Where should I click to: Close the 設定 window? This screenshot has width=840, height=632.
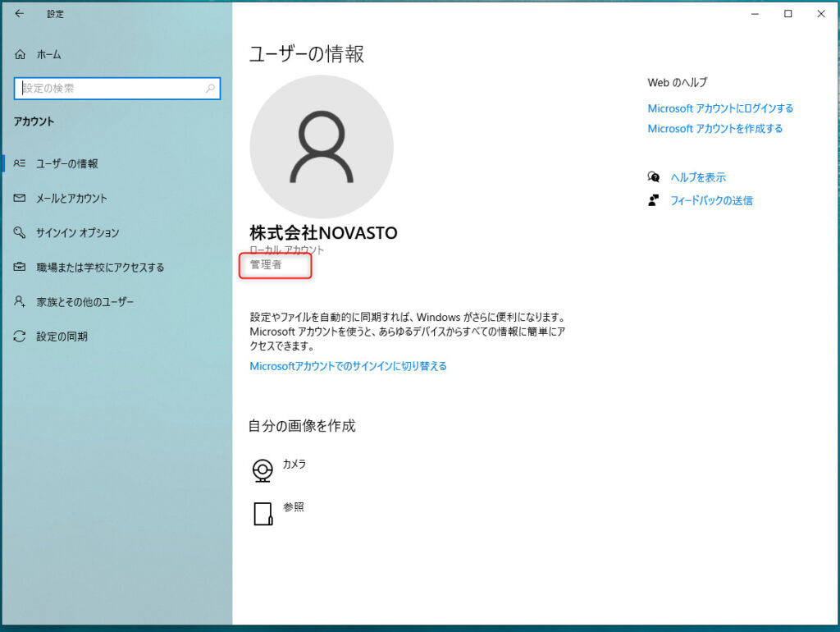click(820, 14)
